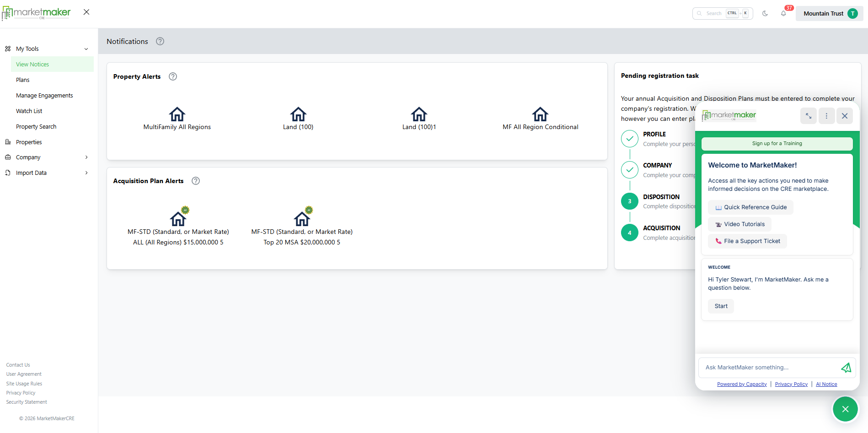Click the Ask MarketMaker input field

(768, 368)
